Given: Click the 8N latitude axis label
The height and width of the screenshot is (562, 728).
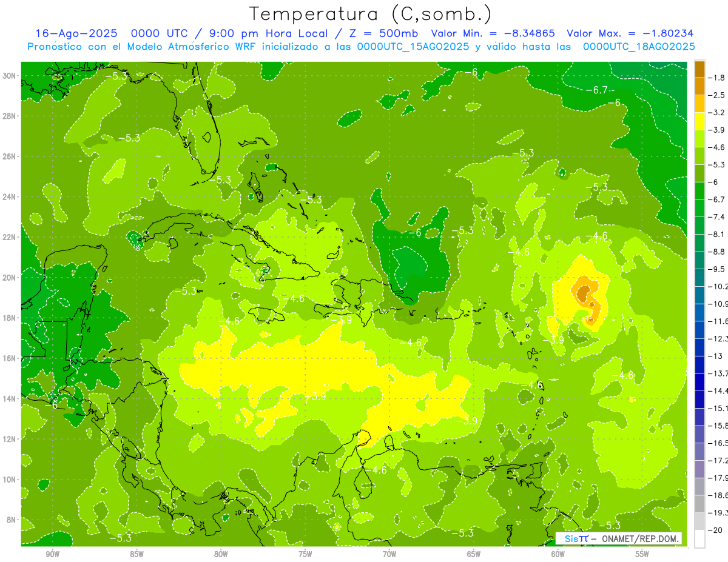Looking at the screenshot, I should point(11,520).
